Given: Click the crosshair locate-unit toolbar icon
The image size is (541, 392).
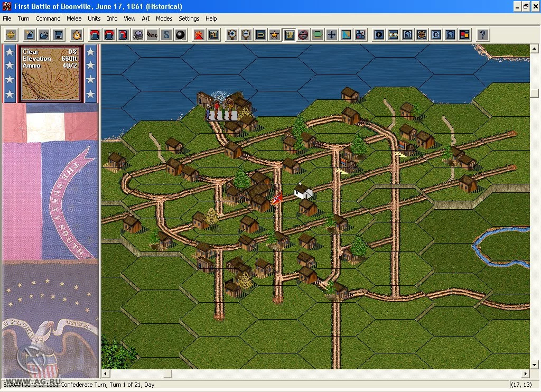Looking at the screenshot, I should pyautogui.click(x=11, y=35).
